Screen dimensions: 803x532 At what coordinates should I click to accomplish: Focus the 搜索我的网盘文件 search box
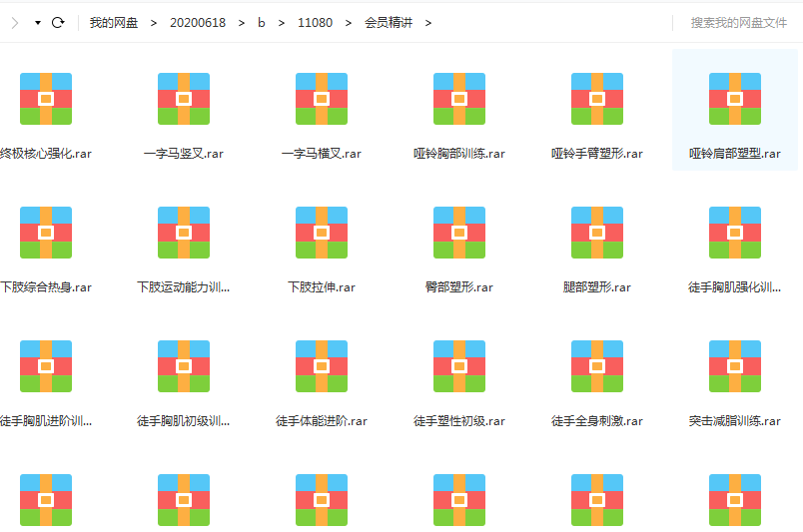pos(738,22)
